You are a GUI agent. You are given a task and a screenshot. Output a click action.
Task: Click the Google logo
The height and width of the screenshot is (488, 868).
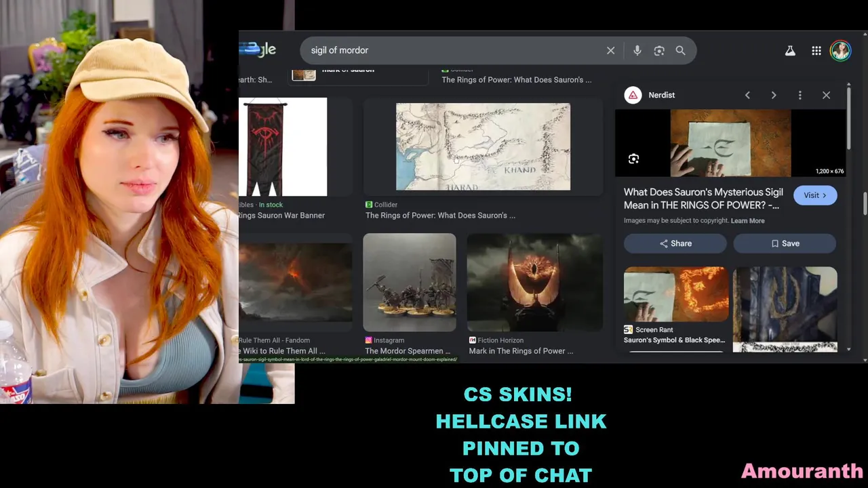pyautogui.click(x=258, y=49)
